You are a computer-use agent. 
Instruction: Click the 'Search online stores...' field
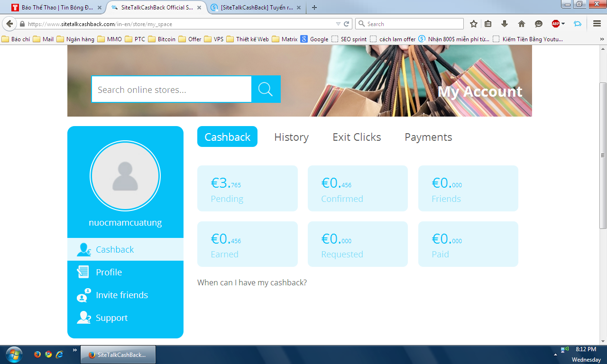(171, 89)
